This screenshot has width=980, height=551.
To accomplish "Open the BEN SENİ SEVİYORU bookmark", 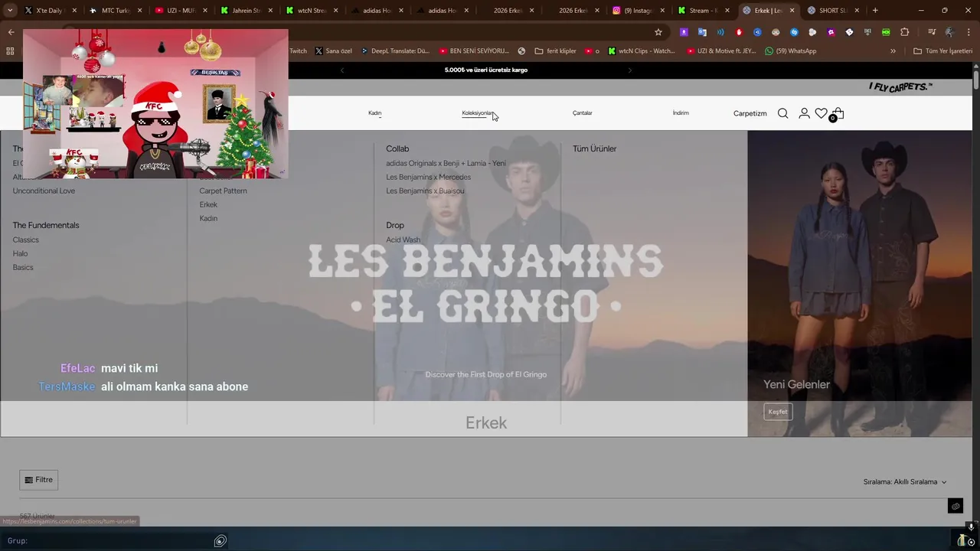I will coord(474,51).
